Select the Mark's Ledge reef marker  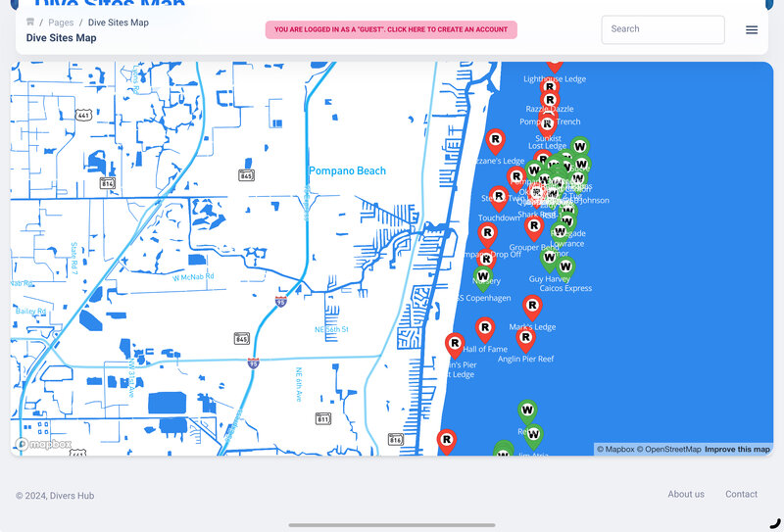tap(532, 307)
